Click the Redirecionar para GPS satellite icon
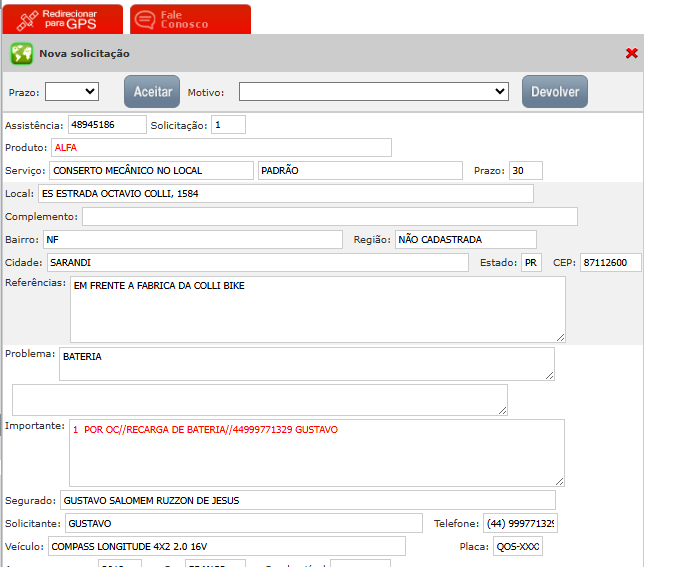Screen dimensions: 678x567 click(x=27, y=20)
